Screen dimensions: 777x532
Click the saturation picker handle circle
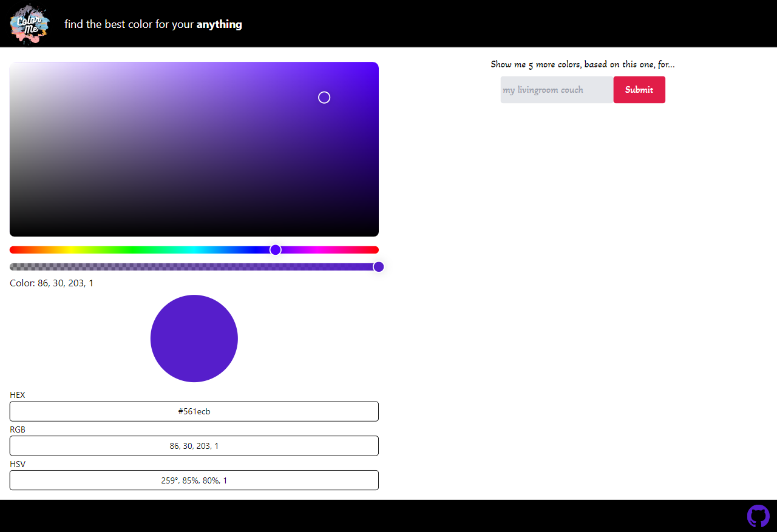[324, 98]
